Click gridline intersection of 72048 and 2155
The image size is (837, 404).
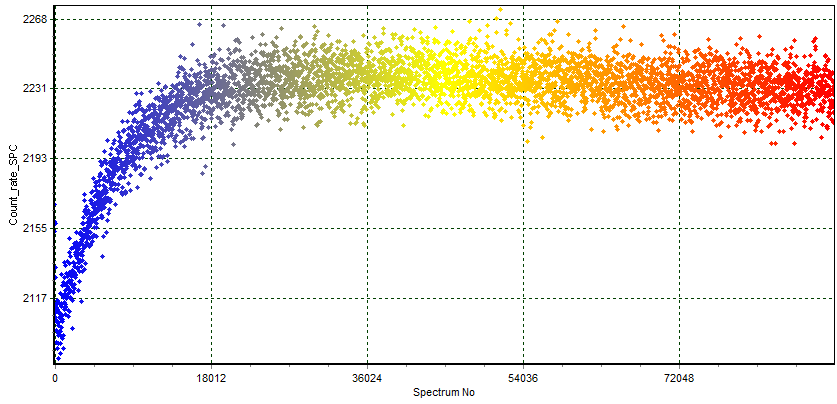pos(679,229)
